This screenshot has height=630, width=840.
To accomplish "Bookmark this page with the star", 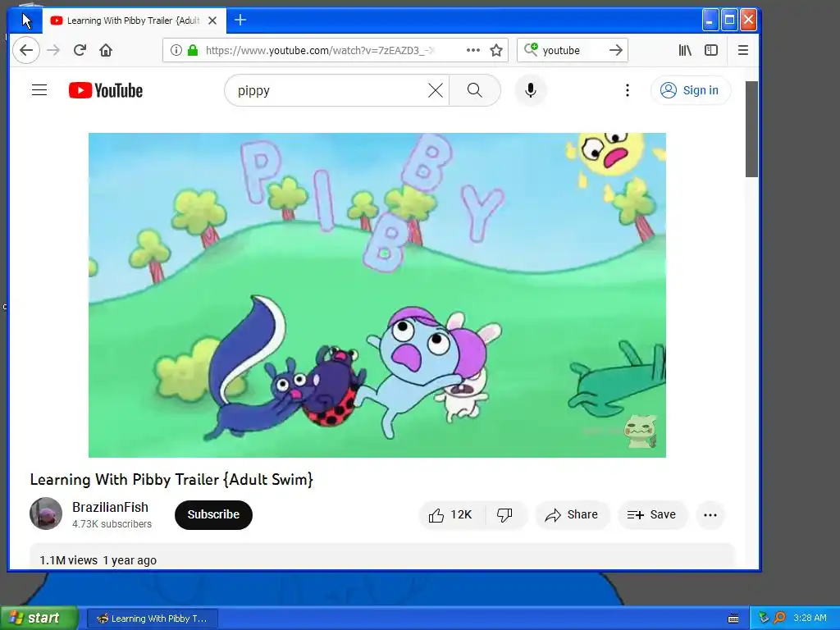I will click(496, 50).
